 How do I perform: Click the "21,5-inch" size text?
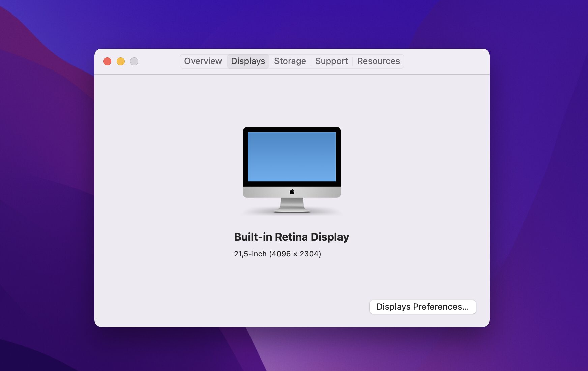(x=250, y=254)
